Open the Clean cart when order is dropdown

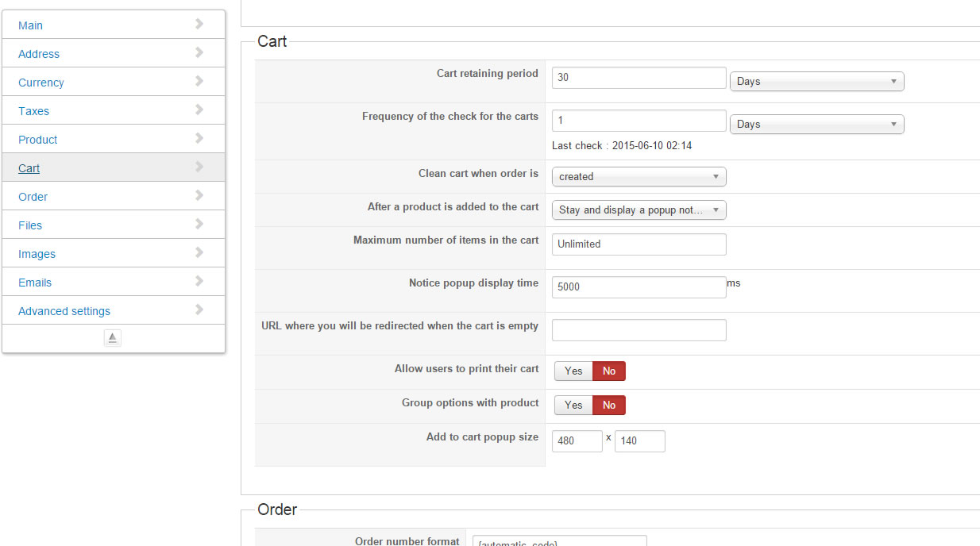click(x=639, y=176)
